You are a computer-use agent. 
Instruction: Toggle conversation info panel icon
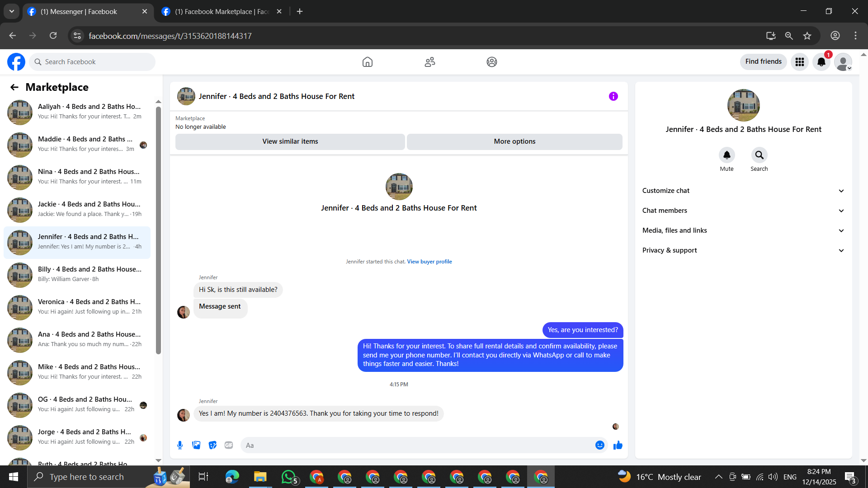click(613, 96)
